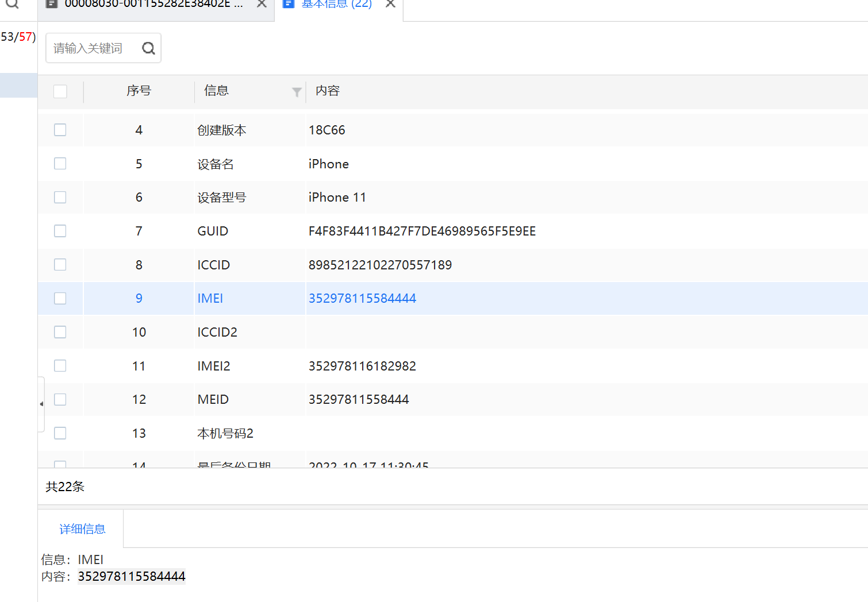Image resolution: width=868 pixels, height=602 pixels.
Task: Check the checkbox for row 6 设备型号
Action: [x=60, y=197]
